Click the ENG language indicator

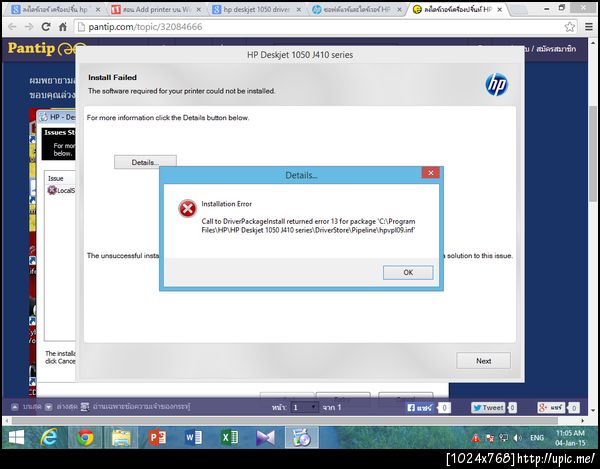pyautogui.click(x=536, y=438)
